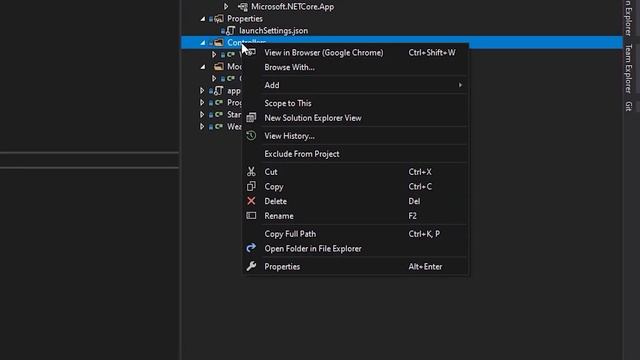This screenshot has width=640, height=360.
Task: Choose Cut from the context menu
Action: coord(355,172)
